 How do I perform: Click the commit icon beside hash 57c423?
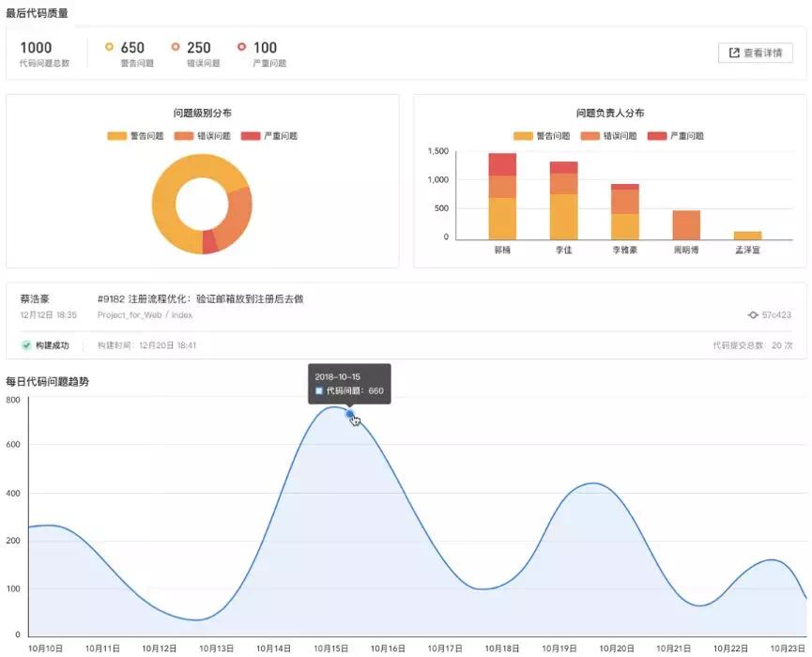tap(753, 314)
